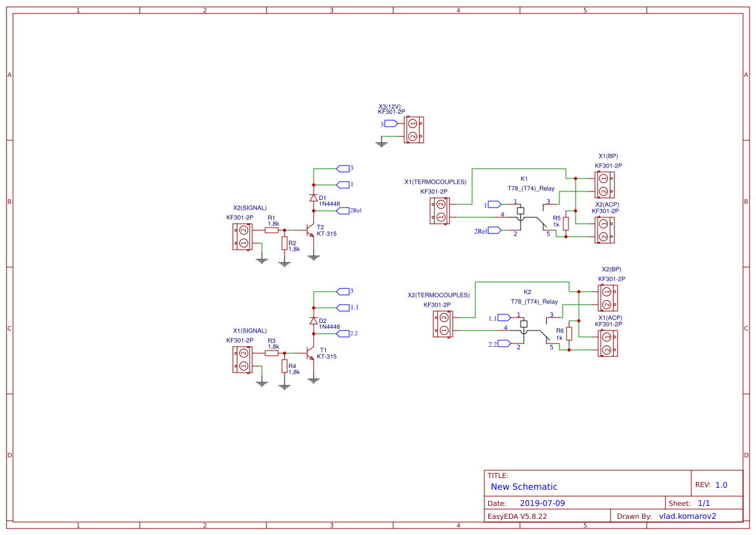
Task: Select the X1(ACP) terminal block symbol
Action: tap(608, 344)
